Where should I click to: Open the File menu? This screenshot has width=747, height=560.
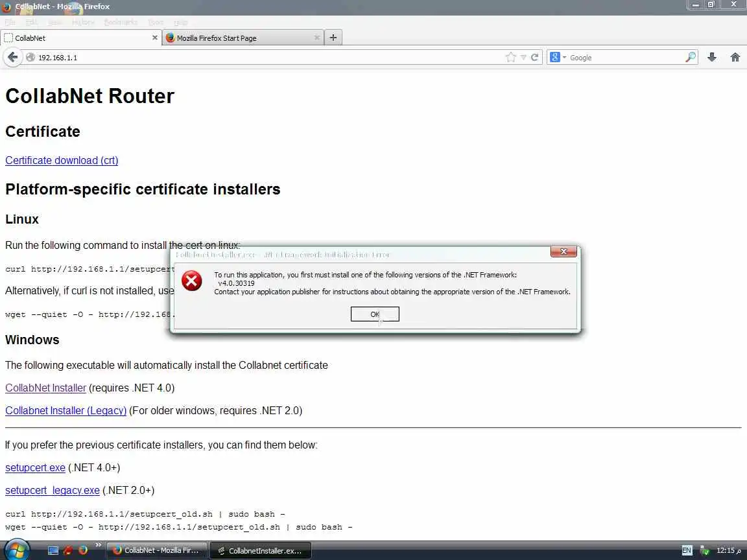(10, 23)
